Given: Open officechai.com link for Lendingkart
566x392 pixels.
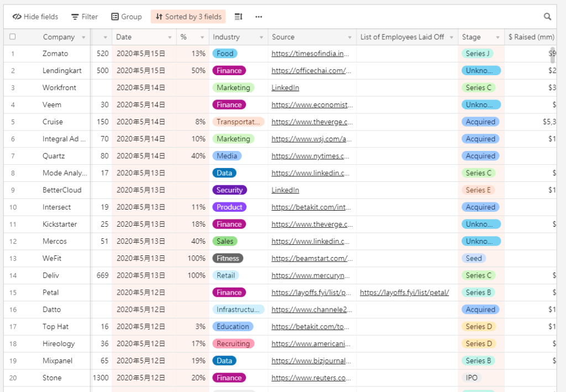Looking at the screenshot, I should 311,70.
